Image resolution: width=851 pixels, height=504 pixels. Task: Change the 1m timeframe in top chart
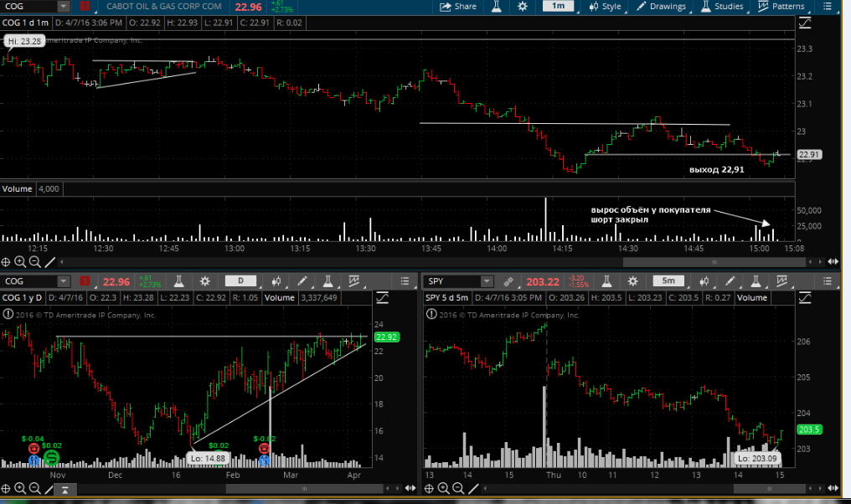point(558,7)
